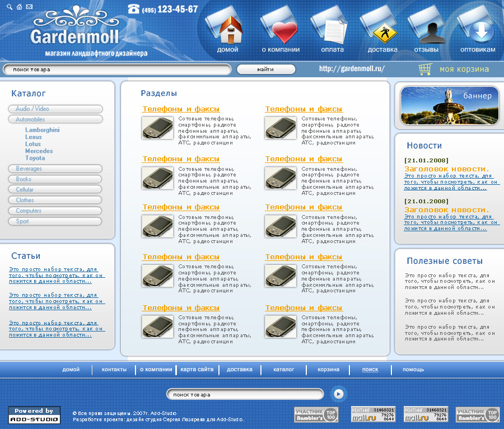Open моя корзина link

tap(464, 69)
